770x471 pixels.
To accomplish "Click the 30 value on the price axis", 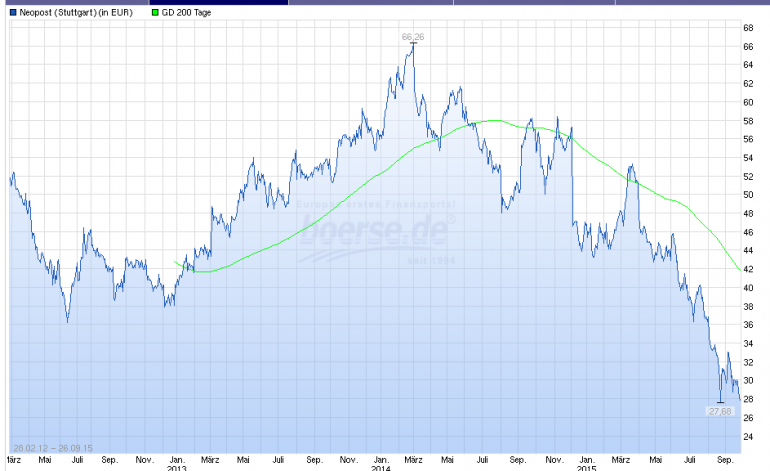I will pos(748,381).
